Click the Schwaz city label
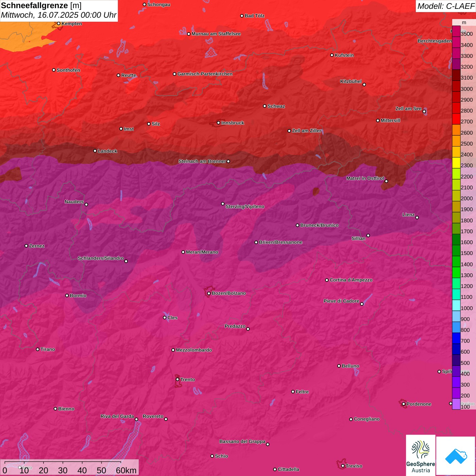 (x=276, y=106)
